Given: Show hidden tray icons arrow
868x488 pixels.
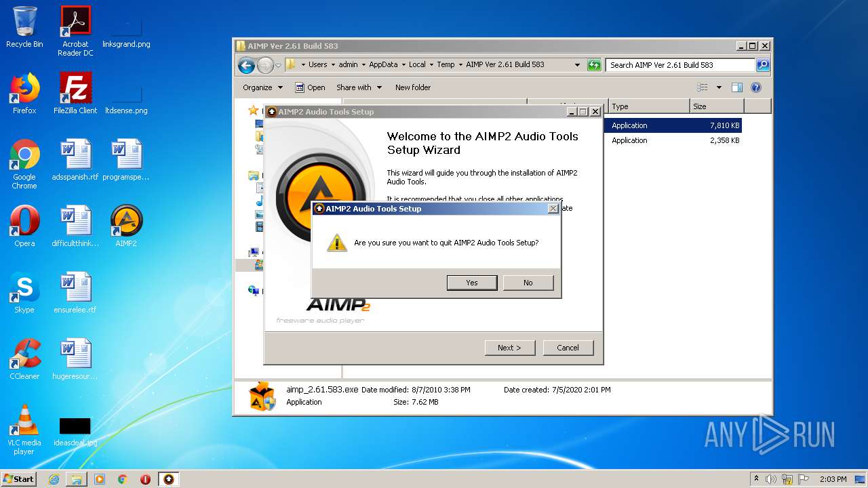Looking at the screenshot, I should click(x=756, y=479).
